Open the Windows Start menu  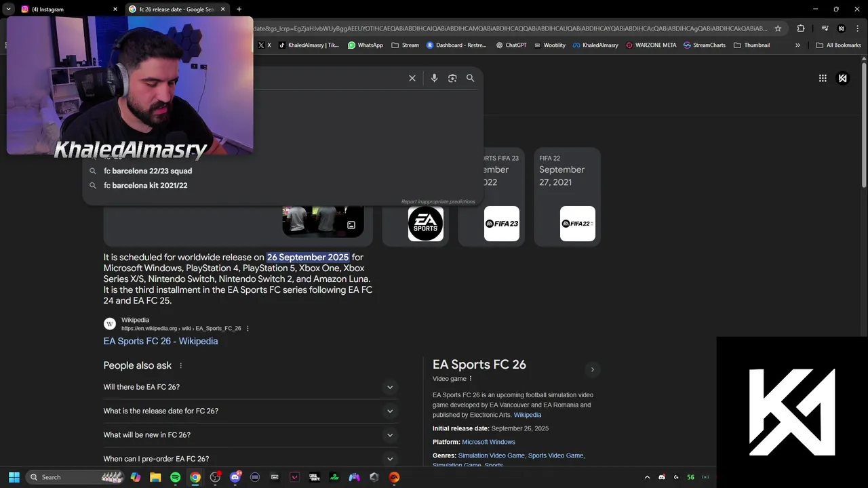click(14, 477)
